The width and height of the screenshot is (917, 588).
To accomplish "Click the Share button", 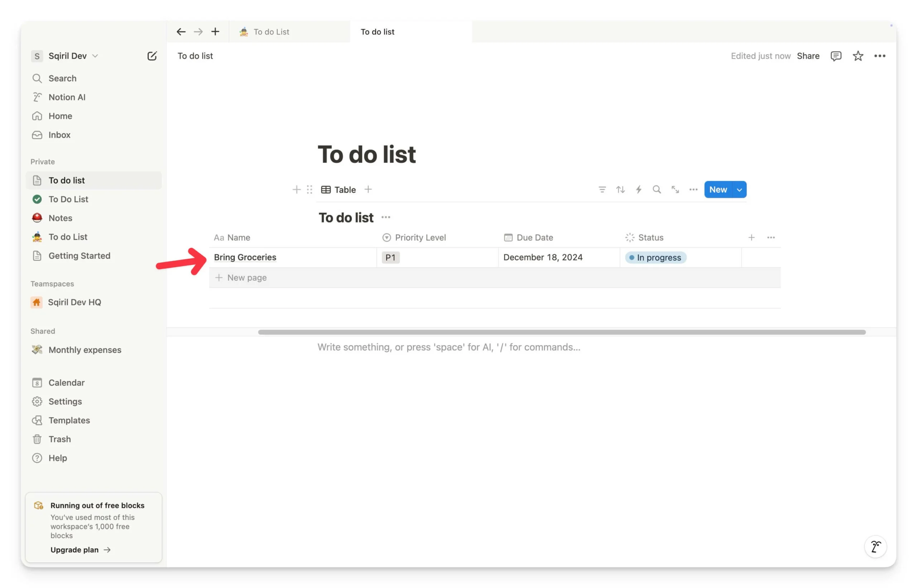I will [x=807, y=55].
